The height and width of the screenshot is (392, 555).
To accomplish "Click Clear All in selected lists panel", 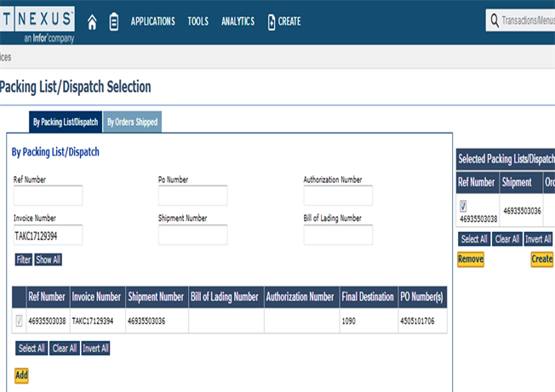I will click(x=507, y=240).
